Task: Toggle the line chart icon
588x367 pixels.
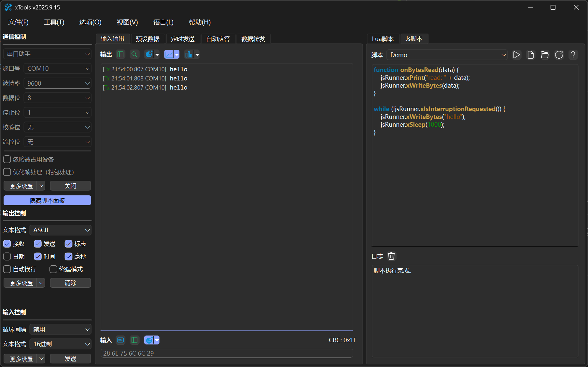Action: pos(169,54)
